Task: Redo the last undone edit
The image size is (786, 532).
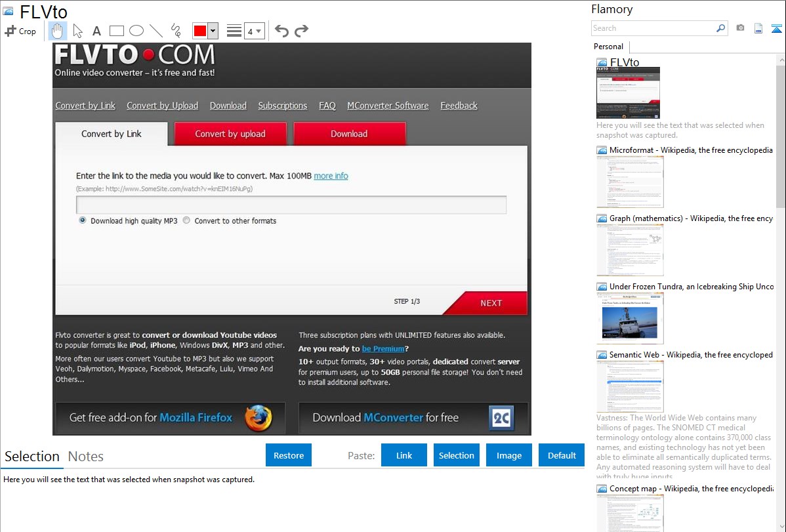Action: [x=301, y=31]
